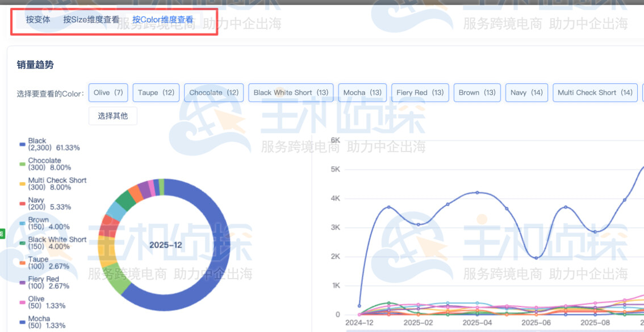Click the Mocha legend color marker
The image size is (644, 332).
23,322
